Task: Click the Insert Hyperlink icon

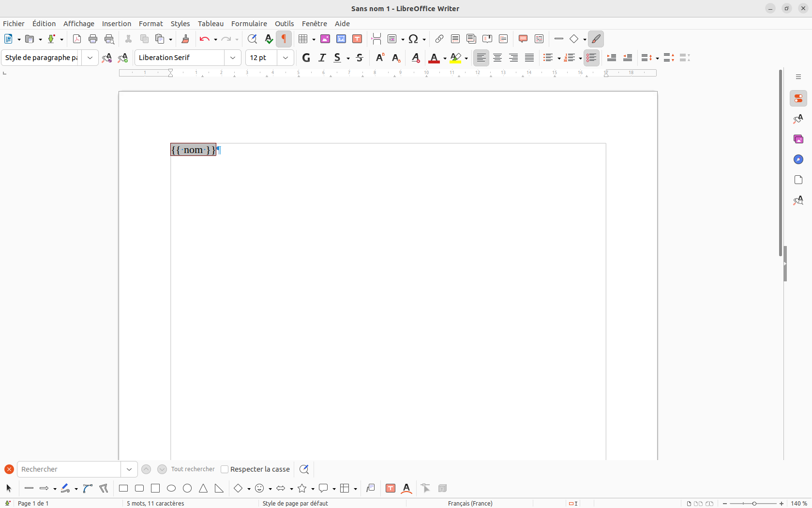Action: [439, 39]
